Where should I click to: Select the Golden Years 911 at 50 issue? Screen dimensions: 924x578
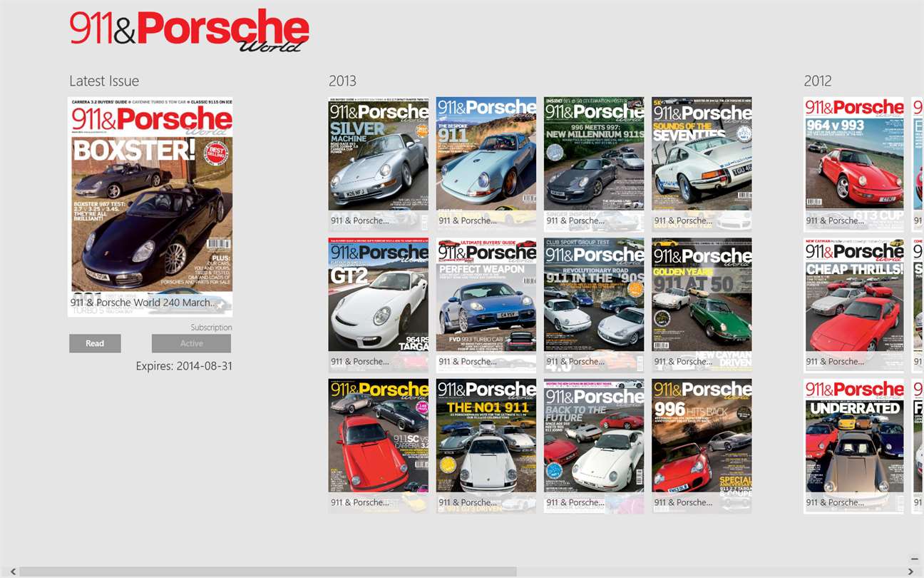point(702,305)
